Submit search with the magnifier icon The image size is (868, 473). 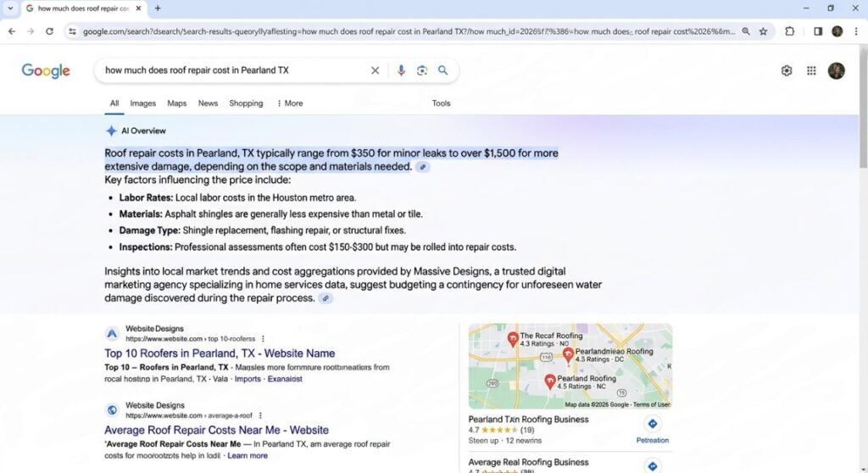(442, 70)
